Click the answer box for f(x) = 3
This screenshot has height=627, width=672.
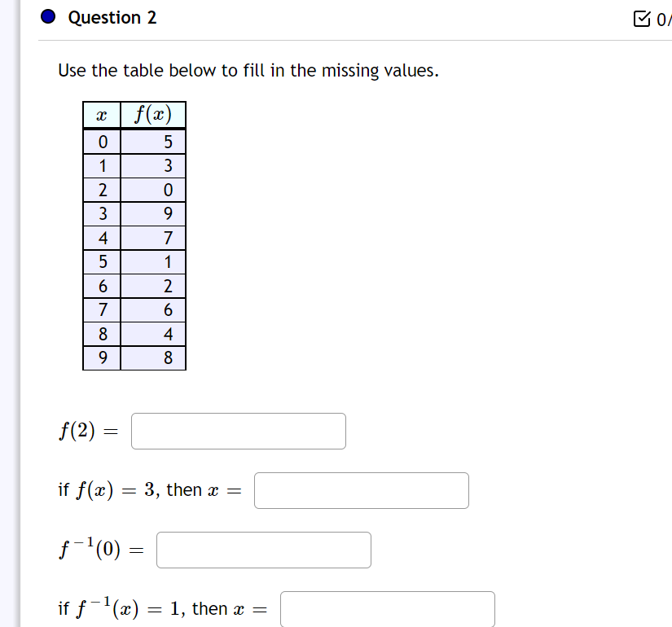(x=361, y=490)
